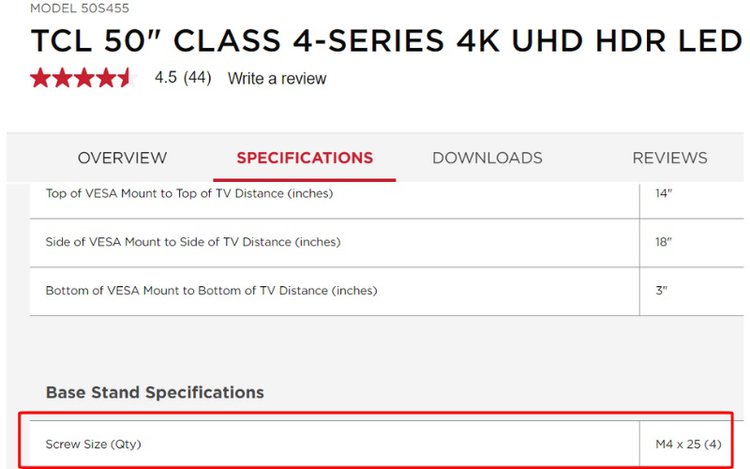Switch to the Downloads tab
Viewport: 750px width, 469px height.
click(487, 158)
